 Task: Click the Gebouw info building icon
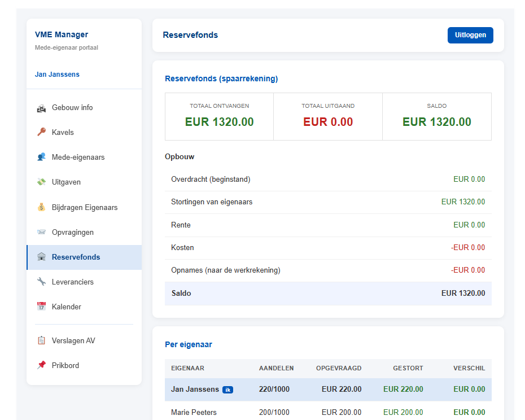click(x=41, y=108)
